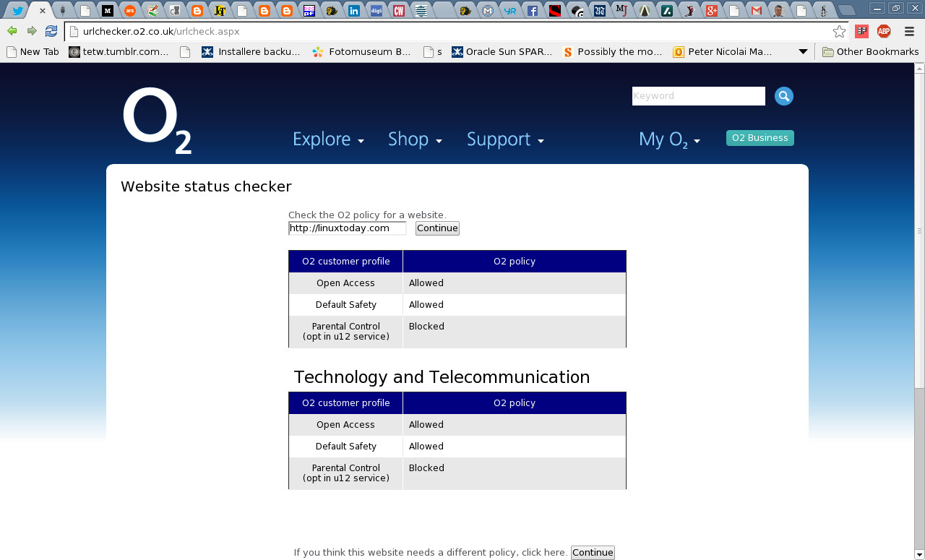Click 'Default Safety' in the second table
This screenshot has width=925, height=560.
tap(345, 447)
